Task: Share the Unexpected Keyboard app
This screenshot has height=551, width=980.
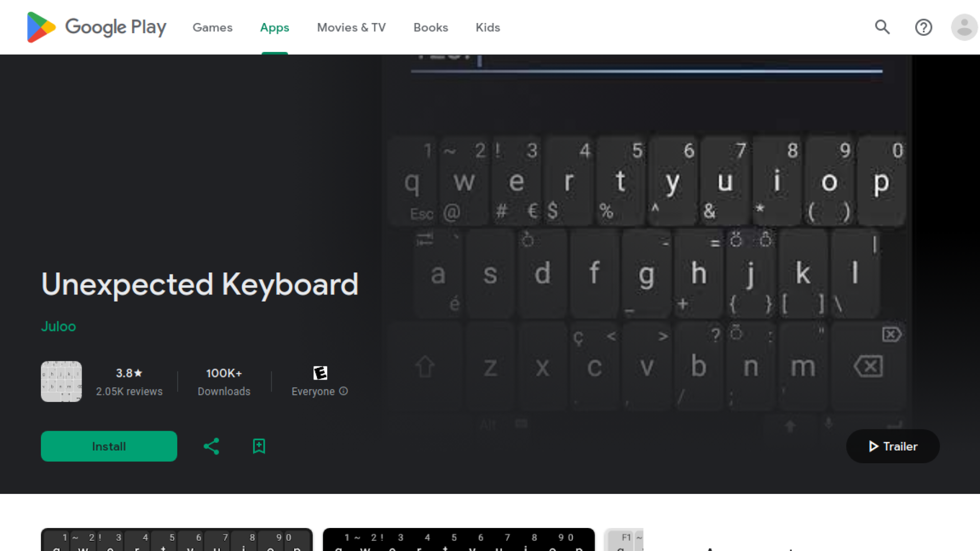Action: 211,446
